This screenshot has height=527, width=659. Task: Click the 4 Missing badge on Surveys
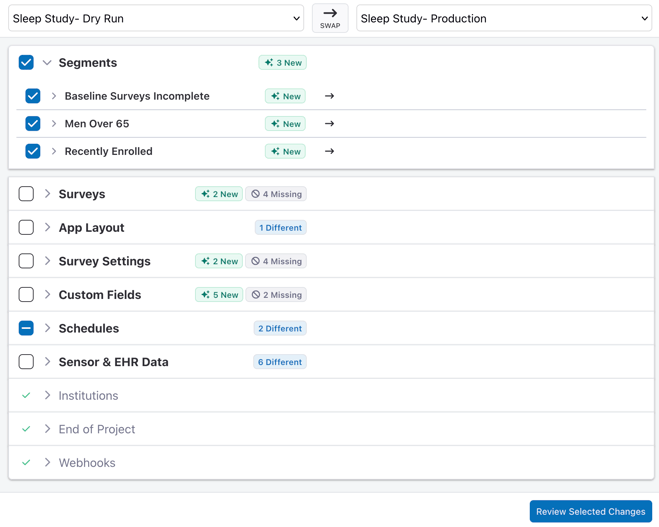tap(277, 194)
